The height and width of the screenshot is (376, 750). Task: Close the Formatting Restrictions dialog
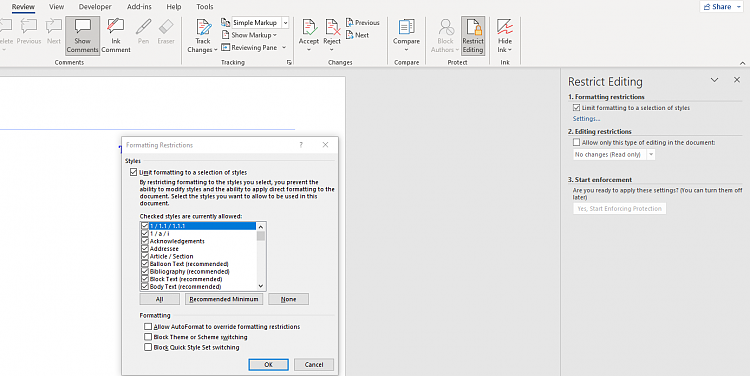coord(325,144)
